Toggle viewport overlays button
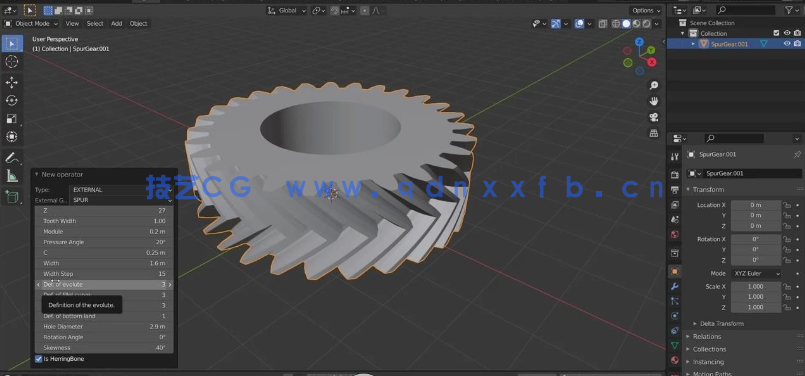This screenshot has height=376, width=805. click(x=579, y=24)
